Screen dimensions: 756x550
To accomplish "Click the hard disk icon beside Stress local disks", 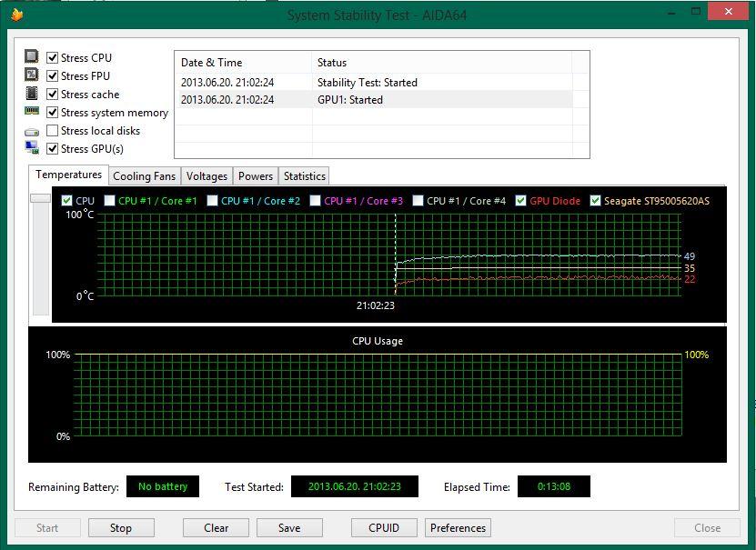I will [32, 132].
